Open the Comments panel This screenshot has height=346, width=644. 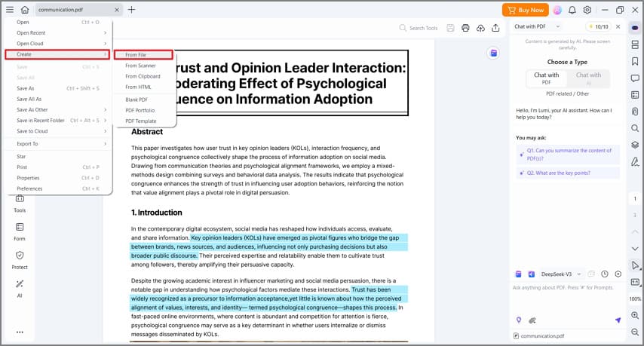point(635,78)
